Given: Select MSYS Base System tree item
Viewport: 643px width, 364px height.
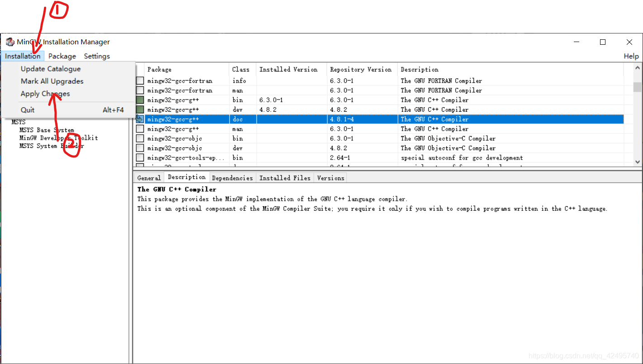Looking at the screenshot, I should coord(47,130).
